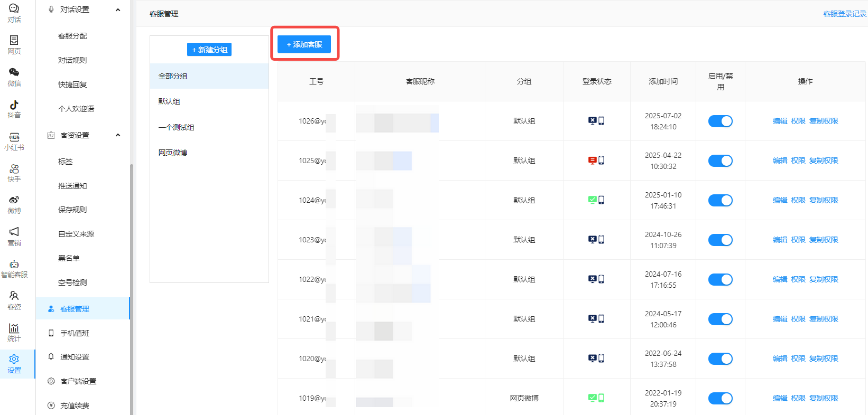Collapse the 客资设置 section
868x415 pixels.
(x=118, y=135)
